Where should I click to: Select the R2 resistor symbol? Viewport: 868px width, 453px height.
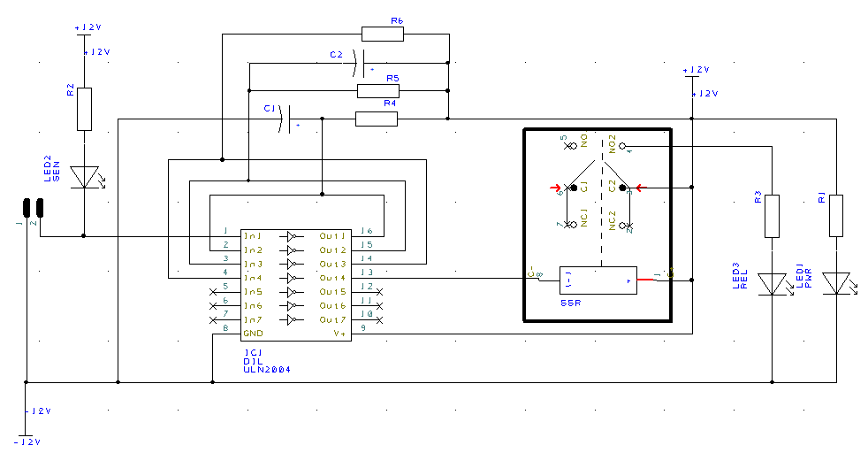[84, 109]
